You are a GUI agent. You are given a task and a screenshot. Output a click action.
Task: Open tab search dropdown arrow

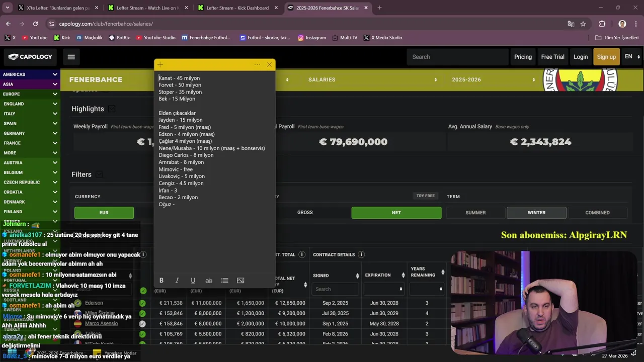(x=7, y=8)
